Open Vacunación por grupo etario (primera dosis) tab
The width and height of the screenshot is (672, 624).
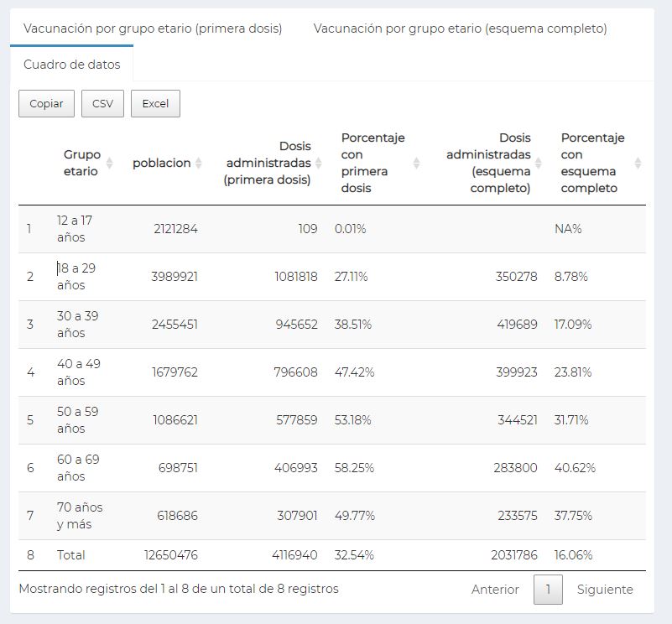click(x=153, y=29)
